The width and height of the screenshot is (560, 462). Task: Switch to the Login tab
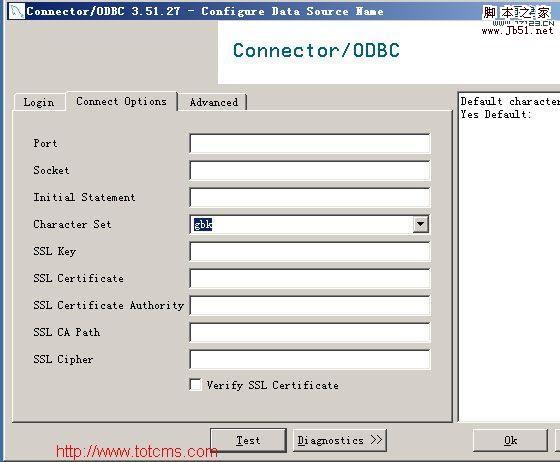click(39, 102)
